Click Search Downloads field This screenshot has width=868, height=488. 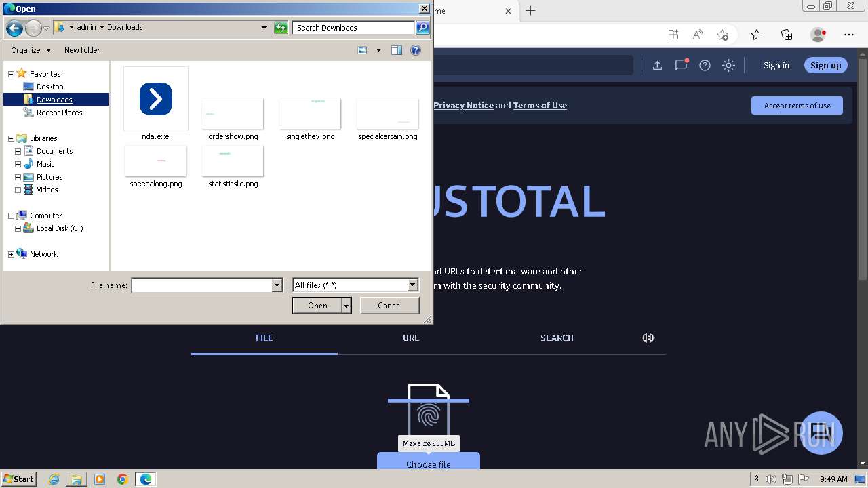click(x=354, y=28)
